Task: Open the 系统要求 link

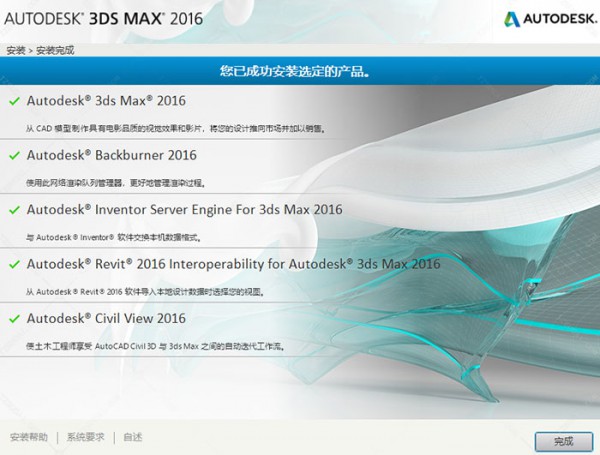Action: click(86, 437)
